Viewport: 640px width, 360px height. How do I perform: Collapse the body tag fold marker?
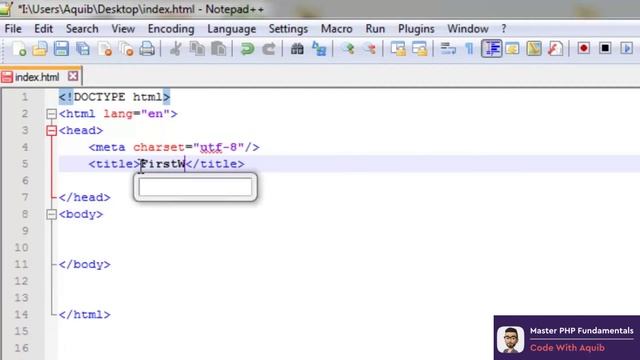coord(51,214)
